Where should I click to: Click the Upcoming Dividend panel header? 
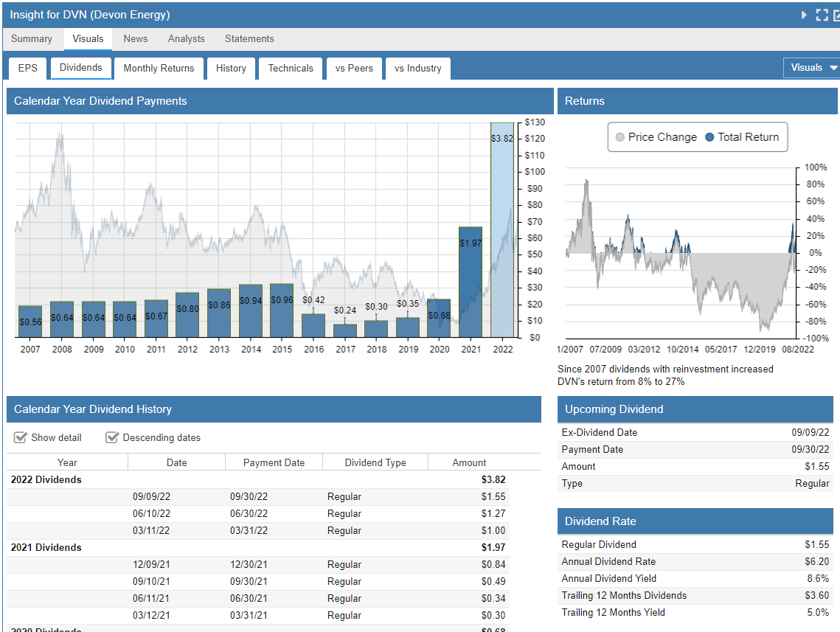tap(695, 409)
